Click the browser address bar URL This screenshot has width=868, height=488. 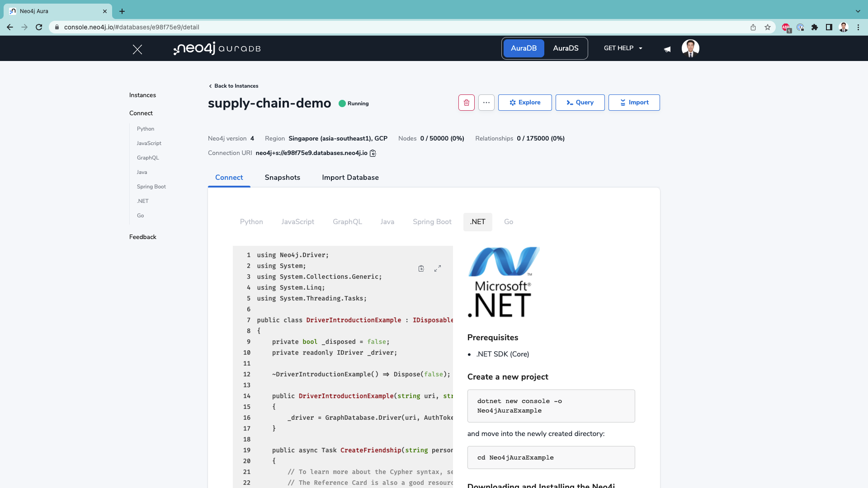(132, 27)
